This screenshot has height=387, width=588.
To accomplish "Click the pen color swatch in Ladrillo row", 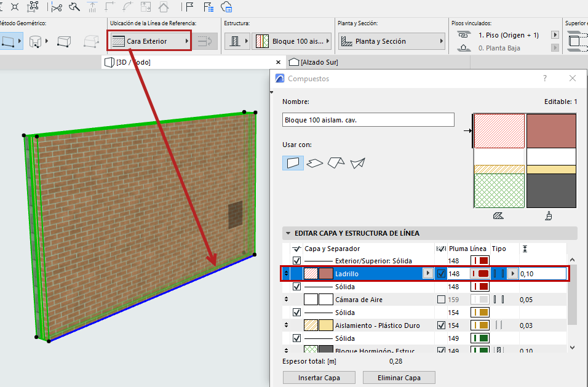I will [480, 273].
